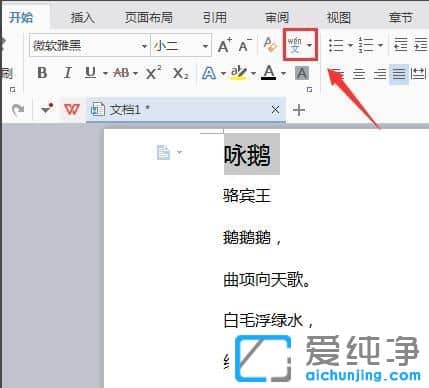Decrease paragraph indent

[x=400, y=44]
